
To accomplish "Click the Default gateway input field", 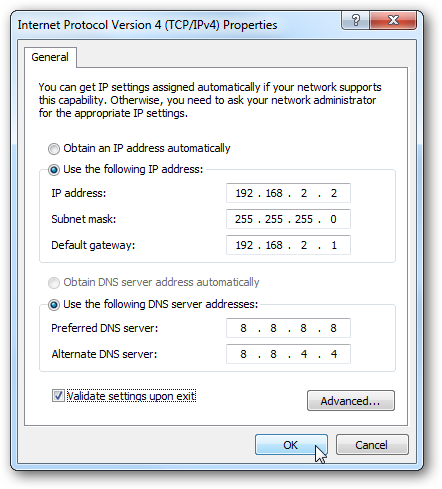I will [x=288, y=245].
